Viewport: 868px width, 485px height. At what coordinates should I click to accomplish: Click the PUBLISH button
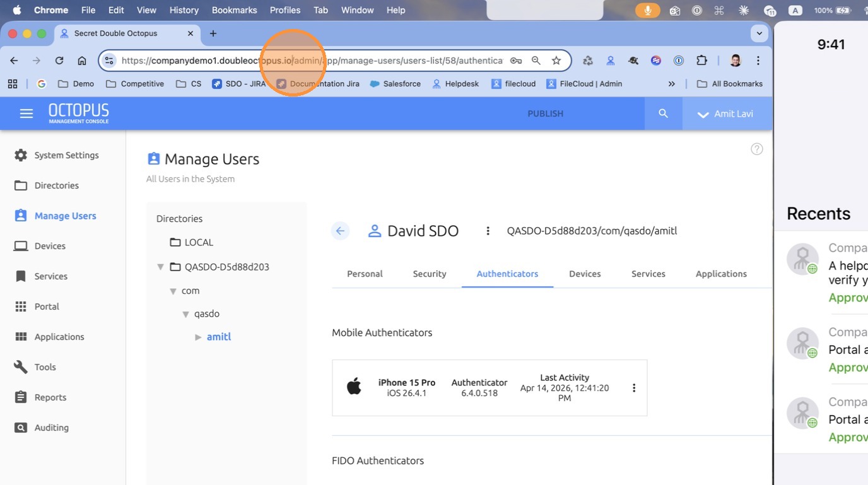(545, 114)
